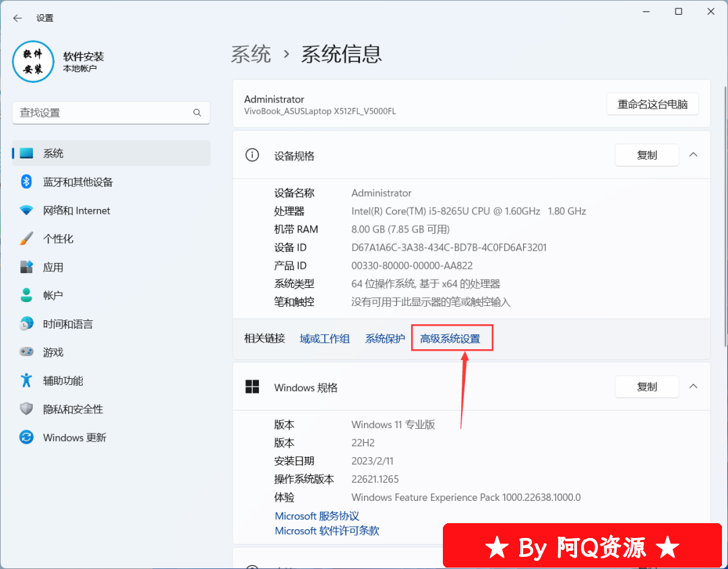Click the Privacy shield icon

click(26, 409)
